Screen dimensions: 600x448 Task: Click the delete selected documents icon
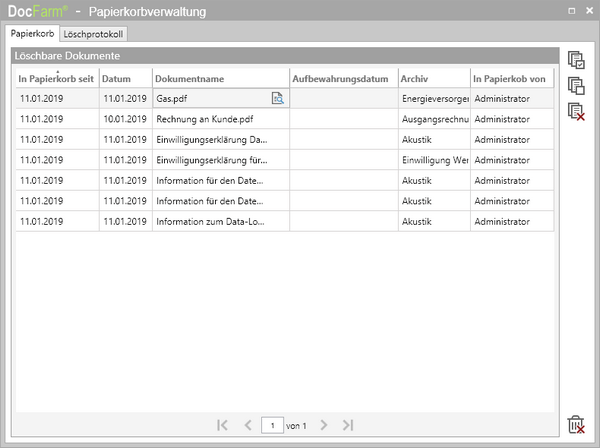(x=575, y=112)
